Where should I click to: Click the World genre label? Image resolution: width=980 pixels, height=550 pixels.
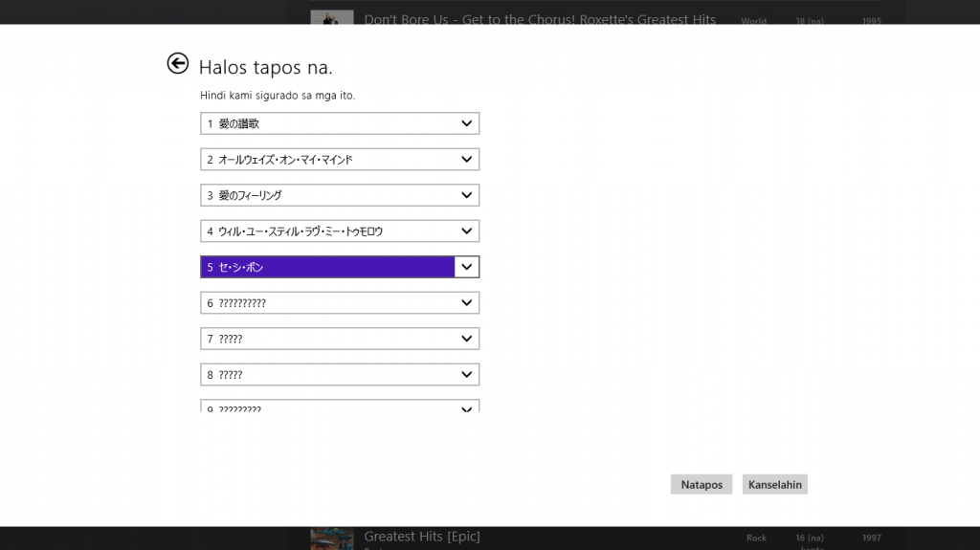pyautogui.click(x=754, y=21)
